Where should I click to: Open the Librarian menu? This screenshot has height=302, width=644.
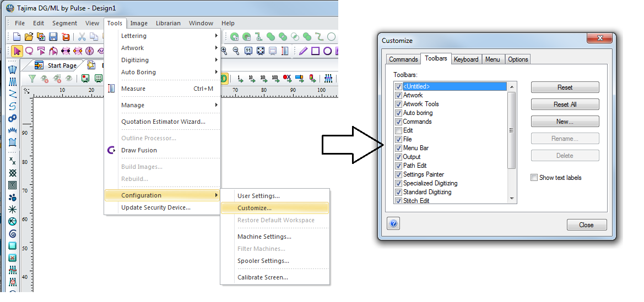click(169, 23)
